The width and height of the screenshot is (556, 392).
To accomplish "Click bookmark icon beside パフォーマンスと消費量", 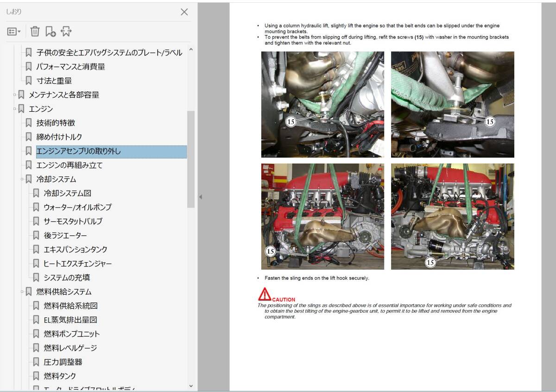I will pos(29,67).
